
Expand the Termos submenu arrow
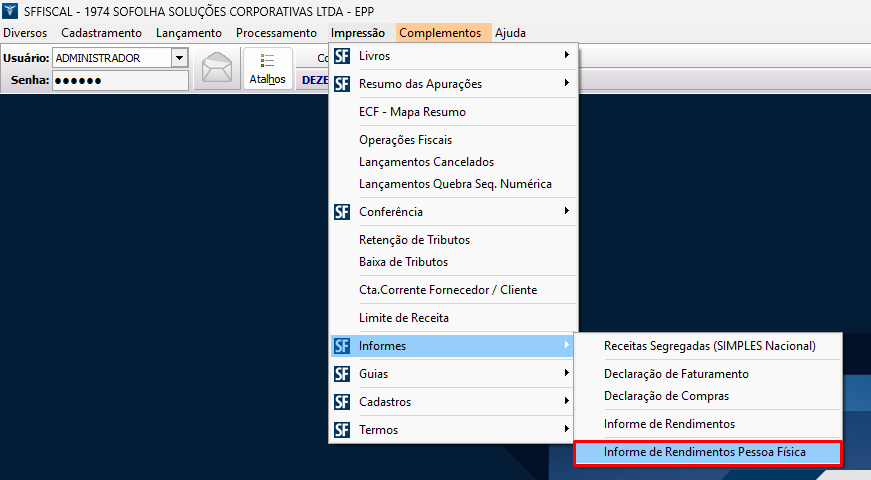pos(567,430)
